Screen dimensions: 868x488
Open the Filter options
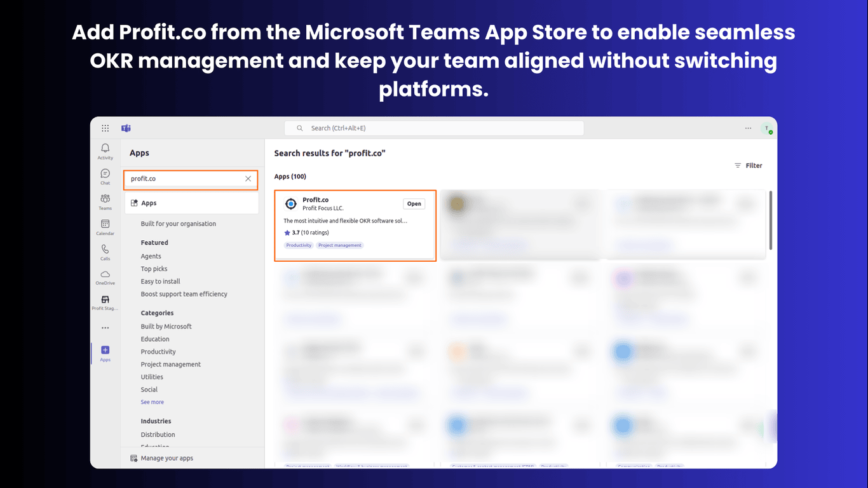coord(749,165)
